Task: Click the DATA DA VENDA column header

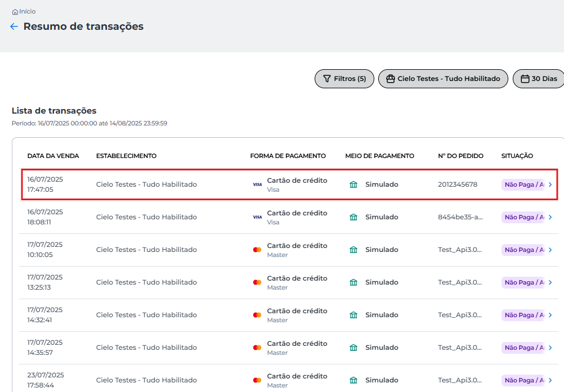Action: click(53, 156)
